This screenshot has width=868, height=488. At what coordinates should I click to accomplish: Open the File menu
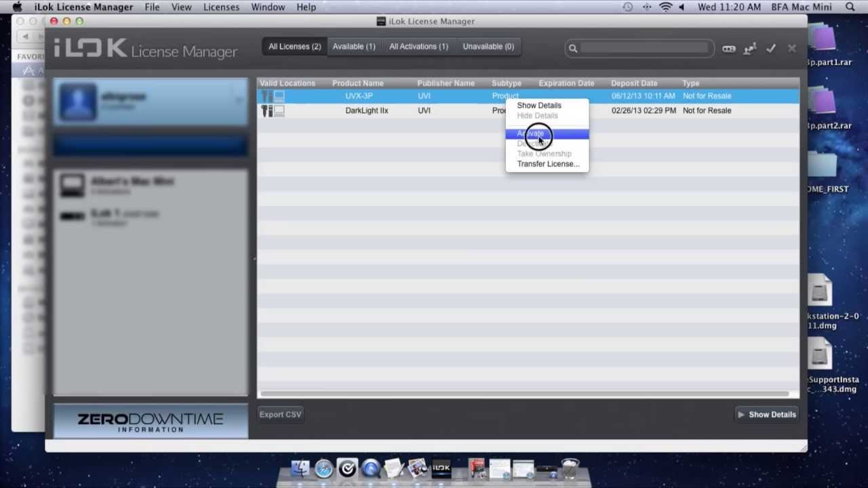point(152,7)
